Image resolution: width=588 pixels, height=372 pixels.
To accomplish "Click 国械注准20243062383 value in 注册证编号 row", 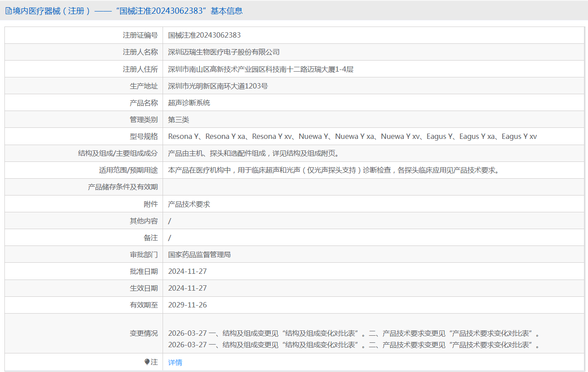I will tap(205, 35).
